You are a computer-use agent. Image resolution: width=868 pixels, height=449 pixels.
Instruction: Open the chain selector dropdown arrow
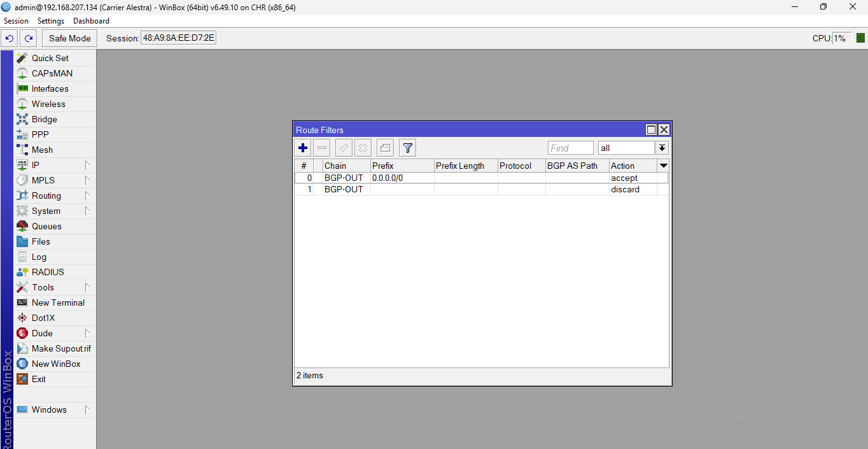pos(662,148)
